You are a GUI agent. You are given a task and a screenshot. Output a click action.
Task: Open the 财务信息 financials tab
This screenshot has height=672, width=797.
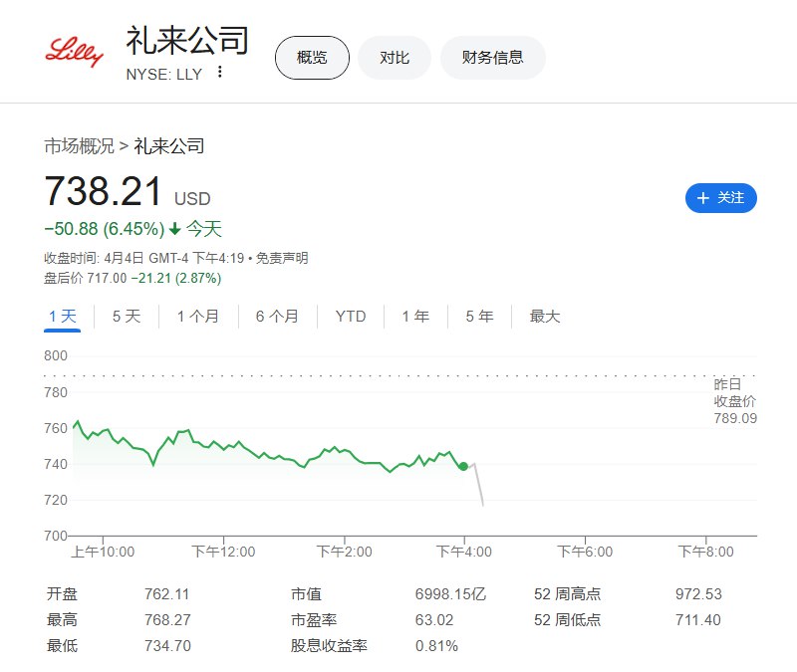[492, 58]
